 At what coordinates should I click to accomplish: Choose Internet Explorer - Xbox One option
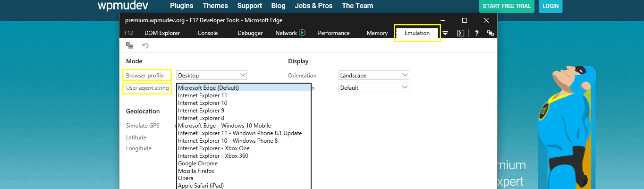point(244,148)
